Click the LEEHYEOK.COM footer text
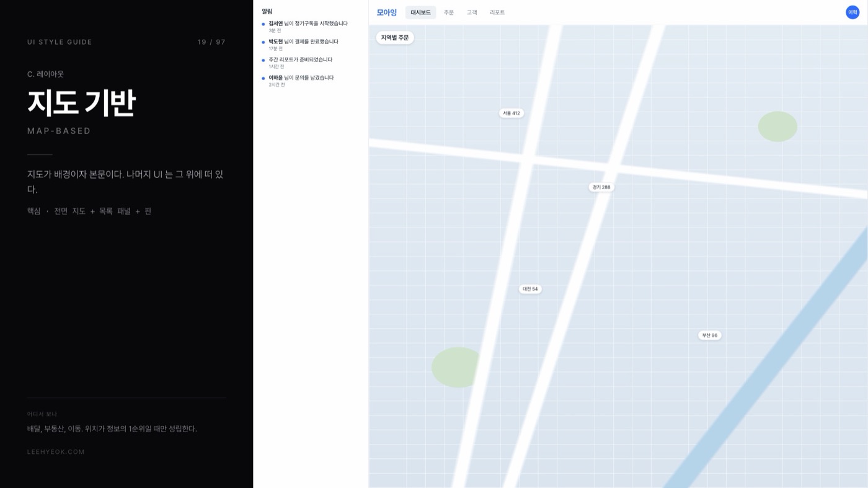The image size is (868, 488). coord(56,452)
